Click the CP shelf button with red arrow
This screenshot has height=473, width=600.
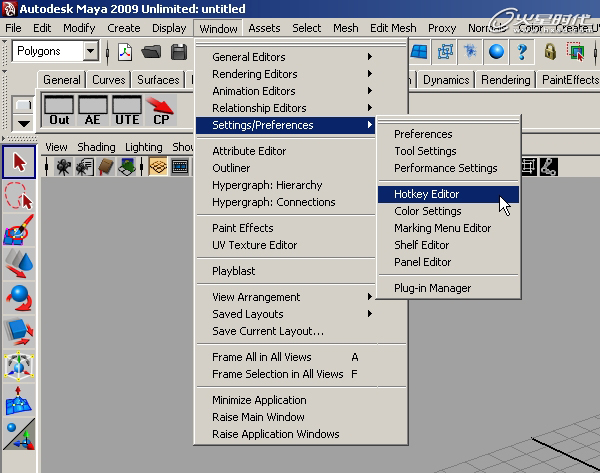pyautogui.click(x=161, y=111)
